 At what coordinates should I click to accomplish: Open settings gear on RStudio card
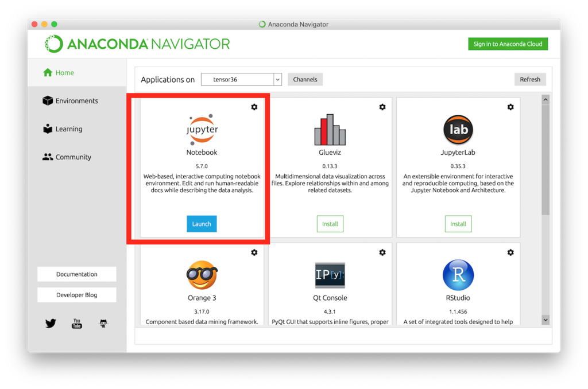coord(510,252)
